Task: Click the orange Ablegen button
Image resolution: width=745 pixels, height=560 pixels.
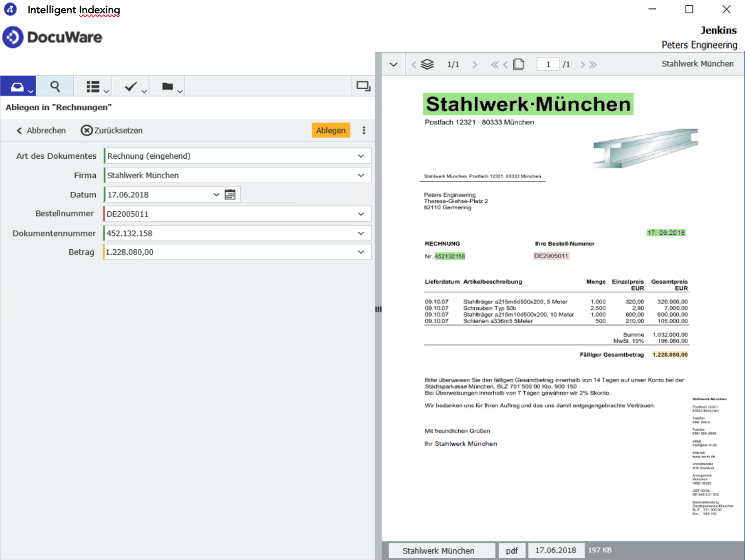Action: tap(331, 131)
